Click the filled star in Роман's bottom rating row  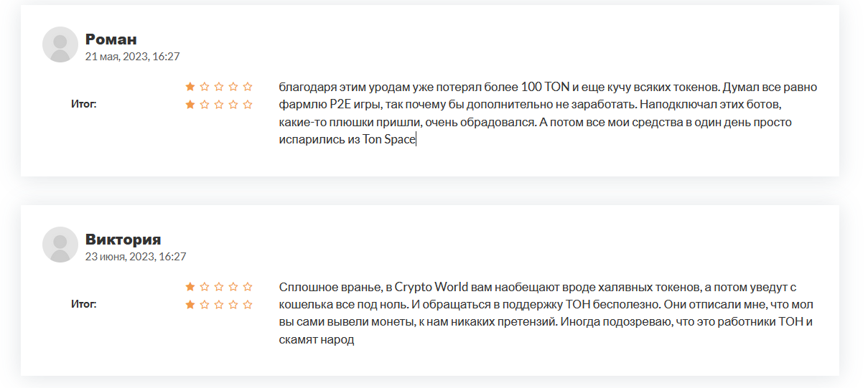coord(190,105)
